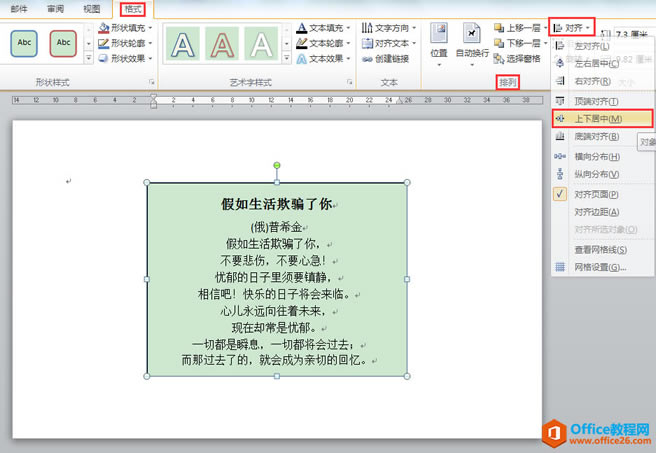The height and width of the screenshot is (453, 656).
Task: Open 网格设置(G)... grid settings
Action: [602, 267]
